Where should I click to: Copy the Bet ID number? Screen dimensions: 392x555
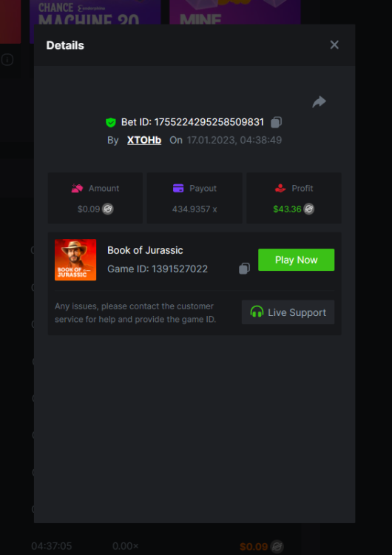[x=276, y=122]
